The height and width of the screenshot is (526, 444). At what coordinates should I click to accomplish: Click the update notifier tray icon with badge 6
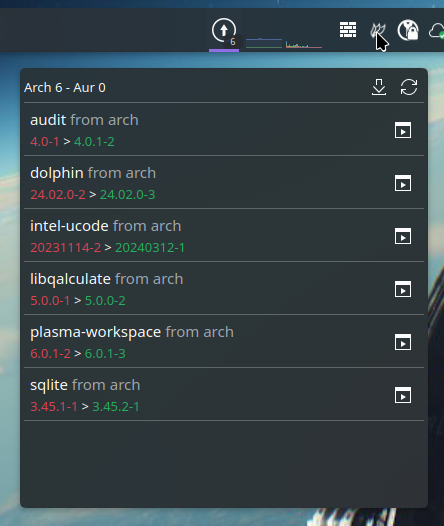pyautogui.click(x=224, y=31)
